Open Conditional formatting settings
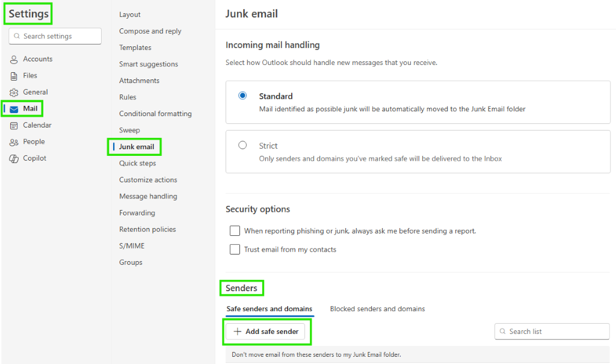616x364 pixels. (156, 114)
